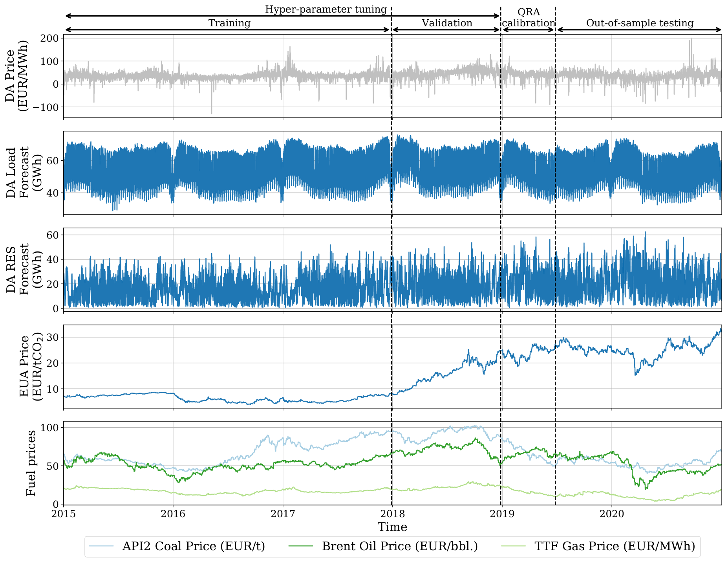Click the 2019 x-axis tick label
Image resolution: width=728 pixels, height=562 pixels.
[502, 514]
